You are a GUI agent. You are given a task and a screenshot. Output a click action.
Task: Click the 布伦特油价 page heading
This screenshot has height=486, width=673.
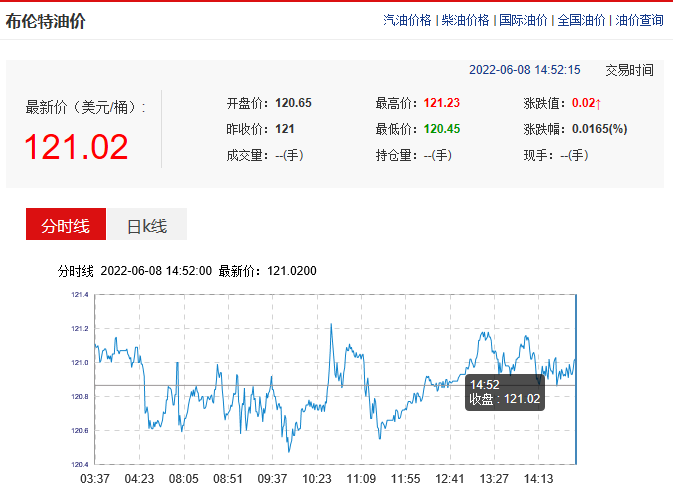tap(45, 21)
